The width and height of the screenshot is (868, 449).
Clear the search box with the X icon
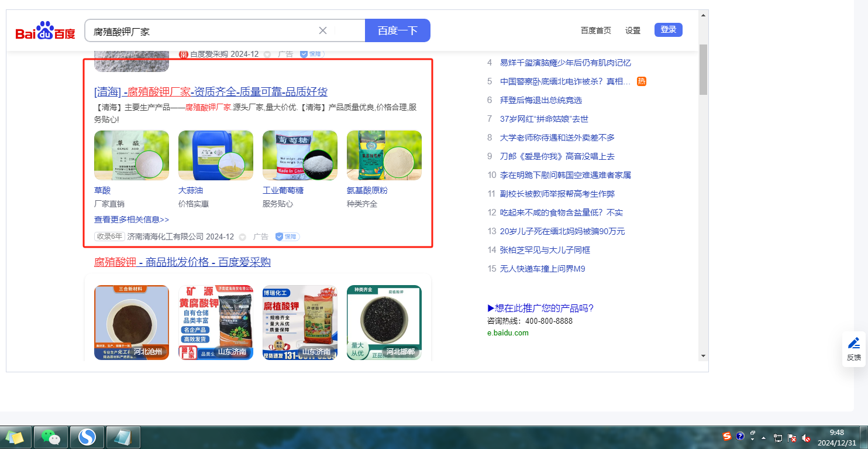click(x=323, y=30)
